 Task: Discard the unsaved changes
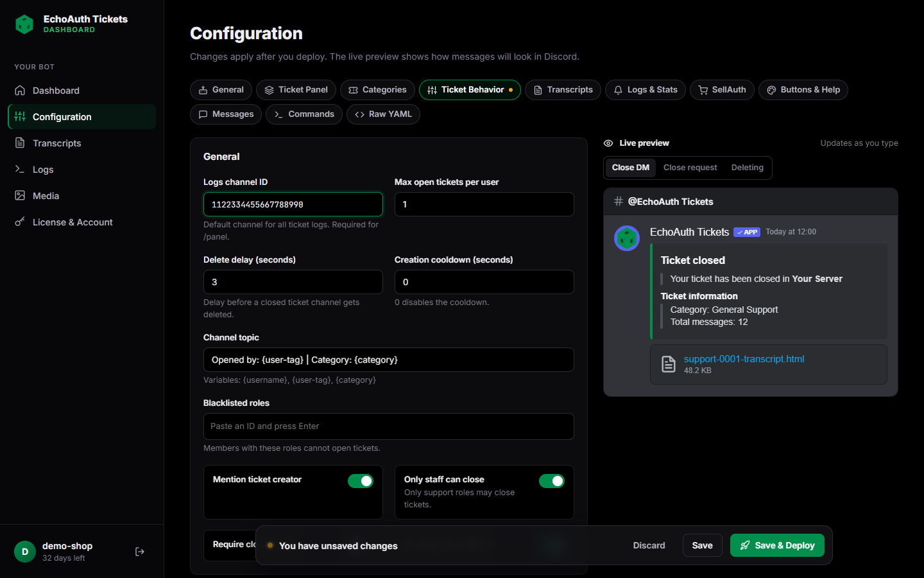(649, 545)
